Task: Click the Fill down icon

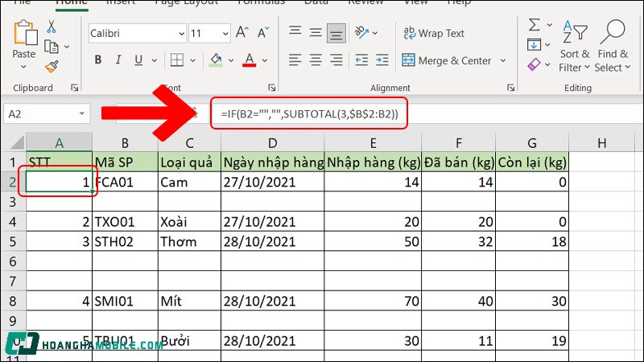Action: (534, 44)
